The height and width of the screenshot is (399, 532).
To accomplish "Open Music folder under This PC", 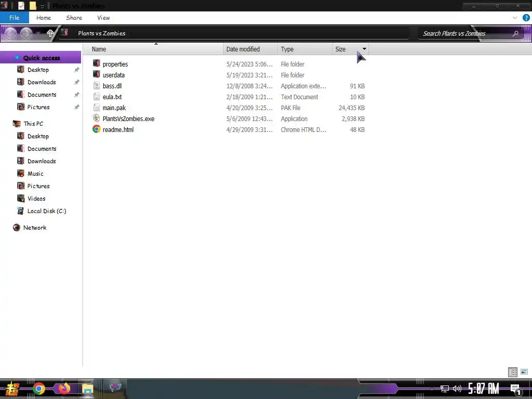I will pyautogui.click(x=35, y=174).
